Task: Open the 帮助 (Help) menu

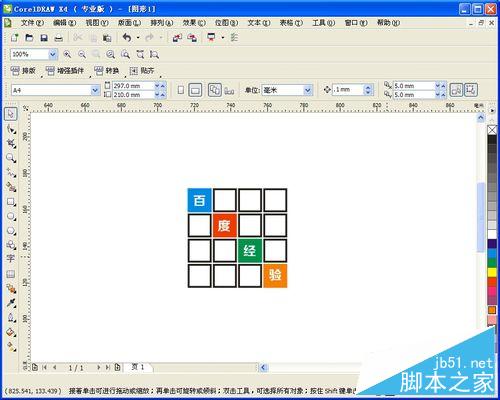Action: click(x=388, y=23)
